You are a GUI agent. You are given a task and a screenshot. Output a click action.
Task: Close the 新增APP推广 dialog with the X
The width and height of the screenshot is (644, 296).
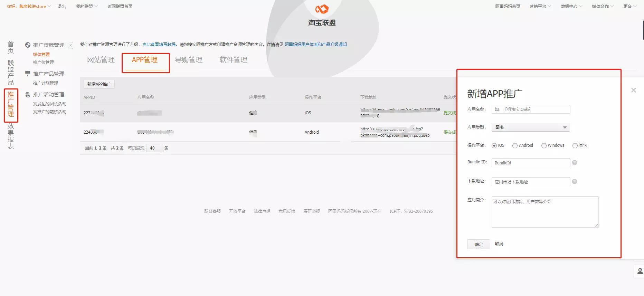coord(633,90)
